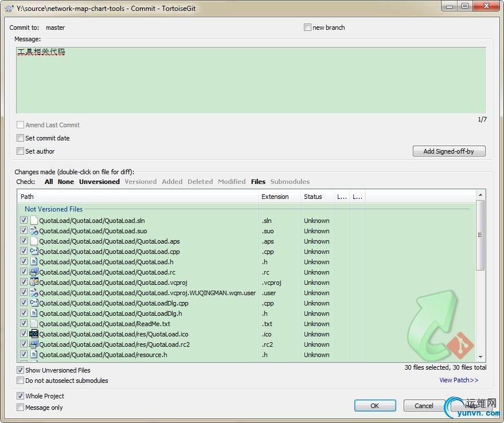Click the TortoiseGit title bar icon
The width and height of the screenshot is (504, 423).
tap(9, 9)
